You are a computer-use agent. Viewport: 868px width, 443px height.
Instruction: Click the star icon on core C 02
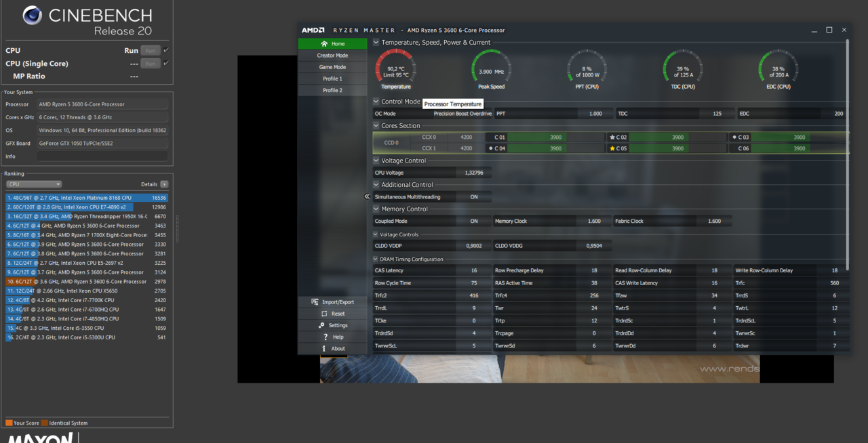(x=612, y=138)
